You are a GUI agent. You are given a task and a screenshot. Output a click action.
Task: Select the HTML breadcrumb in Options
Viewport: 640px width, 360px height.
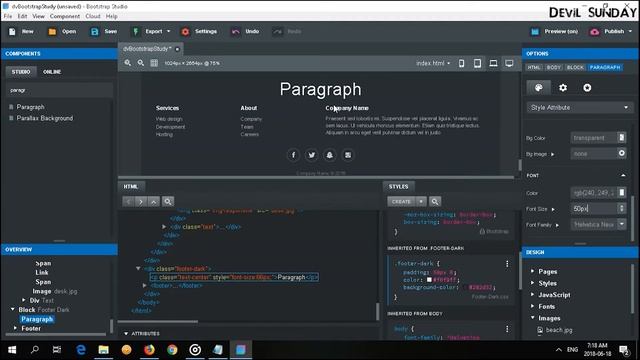pos(534,67)
